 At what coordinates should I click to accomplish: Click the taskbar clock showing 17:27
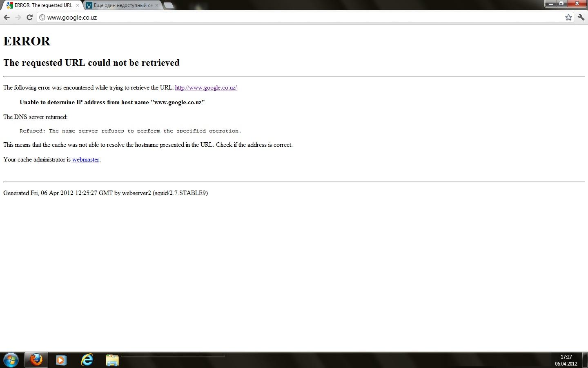click(566, 360)
